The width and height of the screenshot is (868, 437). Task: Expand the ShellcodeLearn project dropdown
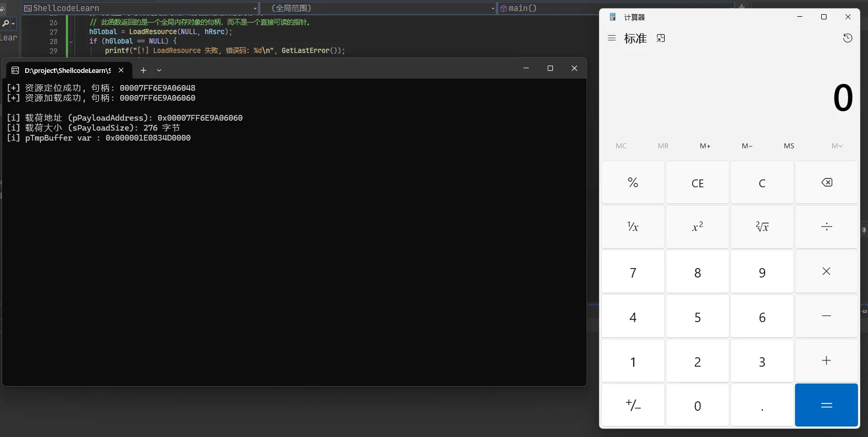255,8
